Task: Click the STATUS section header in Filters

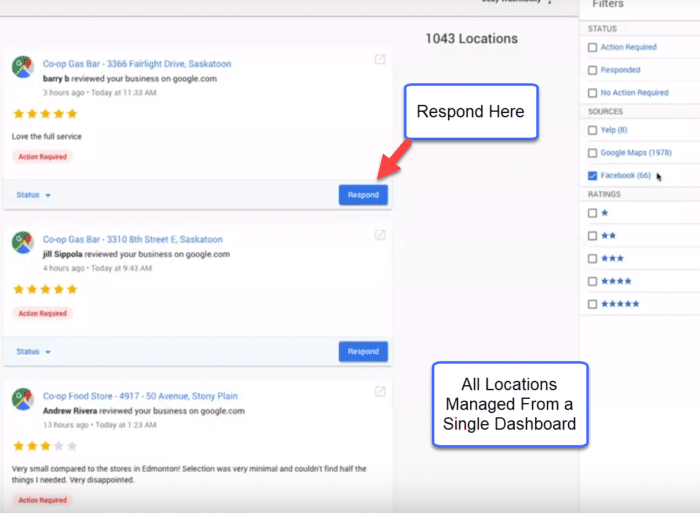Action: tap(602, 29)
